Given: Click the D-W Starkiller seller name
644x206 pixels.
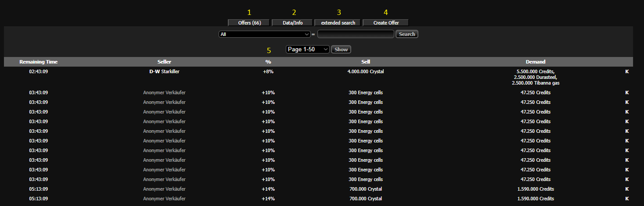Looking at the screenshot, I should (x=164, y=72).
